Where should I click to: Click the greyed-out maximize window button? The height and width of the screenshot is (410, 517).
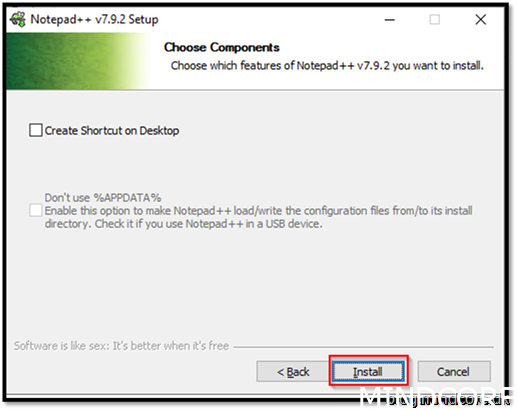(x=434, y=20)
